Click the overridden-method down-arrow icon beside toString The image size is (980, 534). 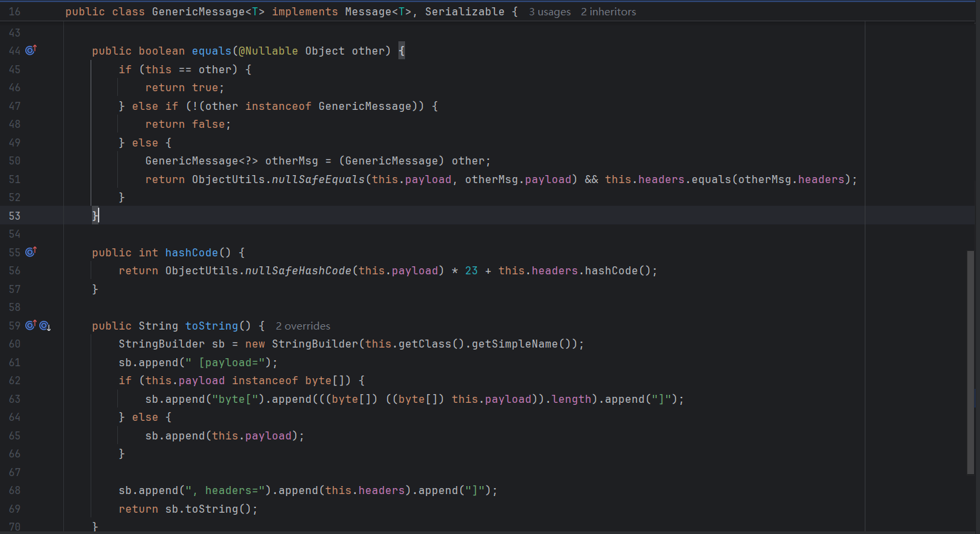(x=45, y=326)
